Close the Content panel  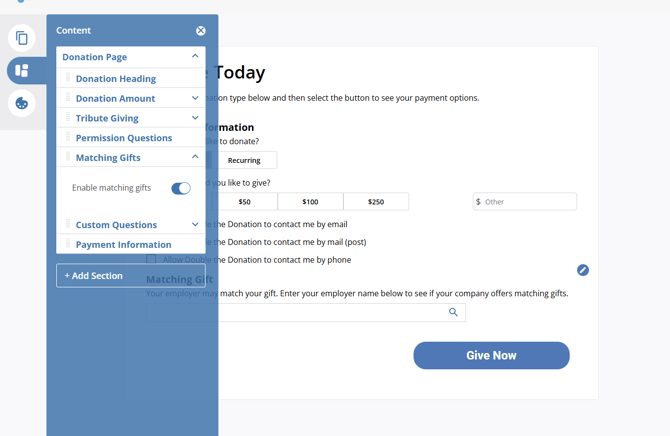pyautogui.click(x=201, y=31)
